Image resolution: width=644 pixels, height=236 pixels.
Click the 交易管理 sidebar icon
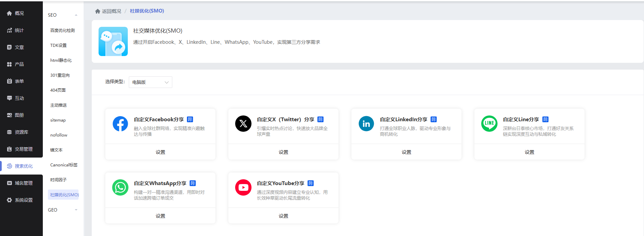pyautogui.click(x=10, y=149)
